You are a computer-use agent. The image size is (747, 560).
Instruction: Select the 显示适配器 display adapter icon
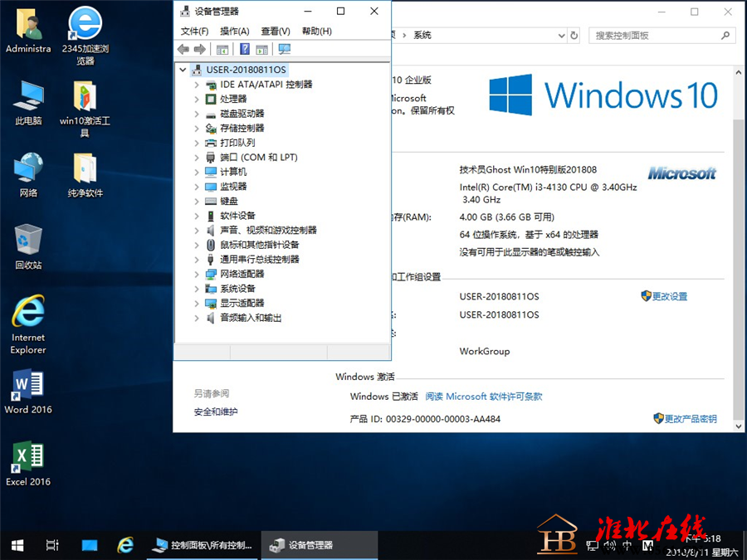click(211, 304)
